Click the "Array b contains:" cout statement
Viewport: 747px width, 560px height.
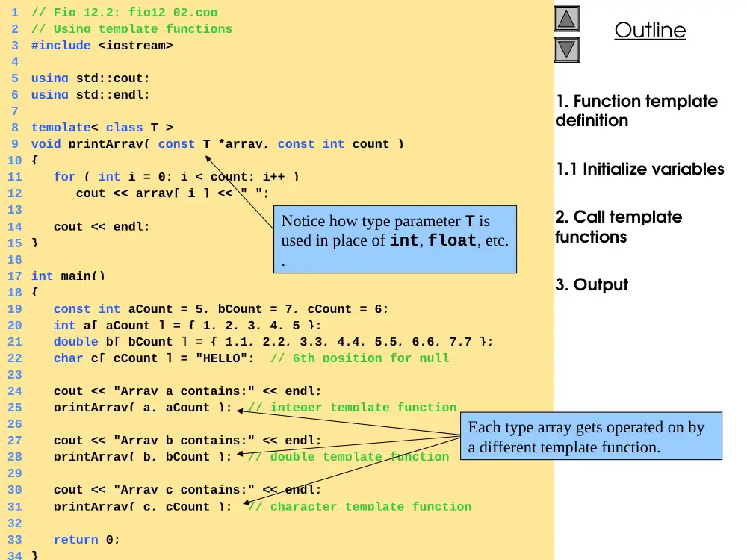pos(187,441)
